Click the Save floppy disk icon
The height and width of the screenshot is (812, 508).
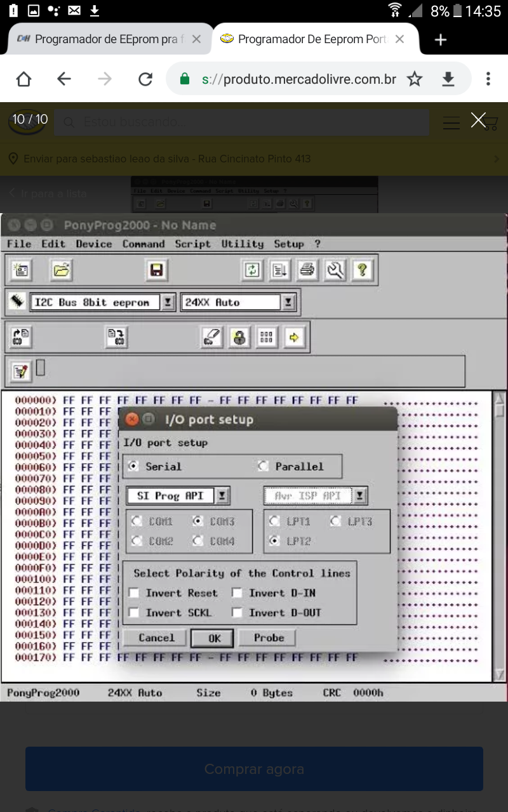pos(156,271)
